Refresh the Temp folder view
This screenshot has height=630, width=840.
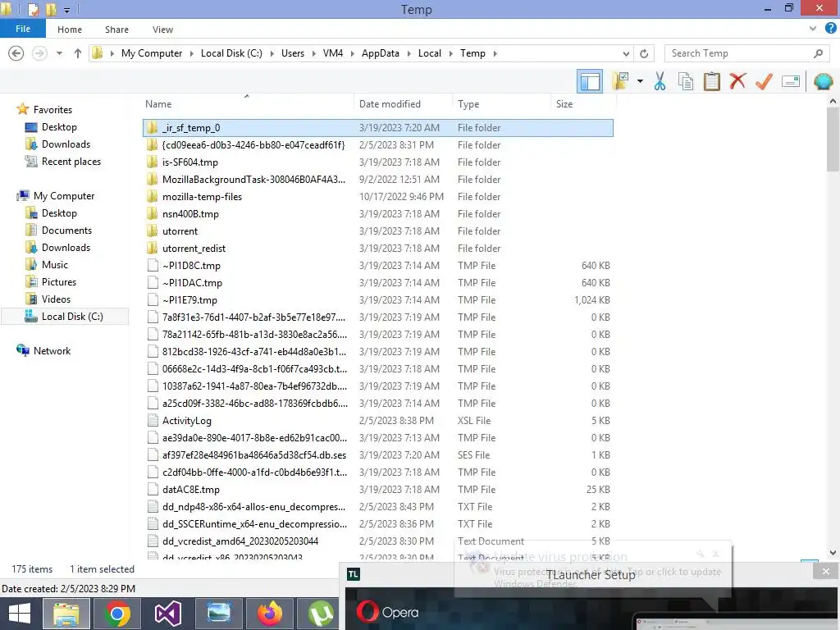(644, 53)
